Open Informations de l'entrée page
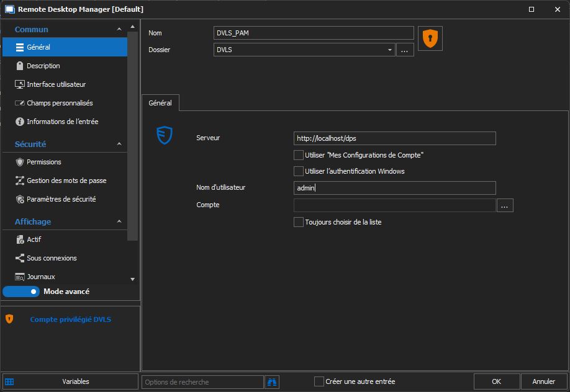Viewport: 570px width, 392px height. (62, 122)
